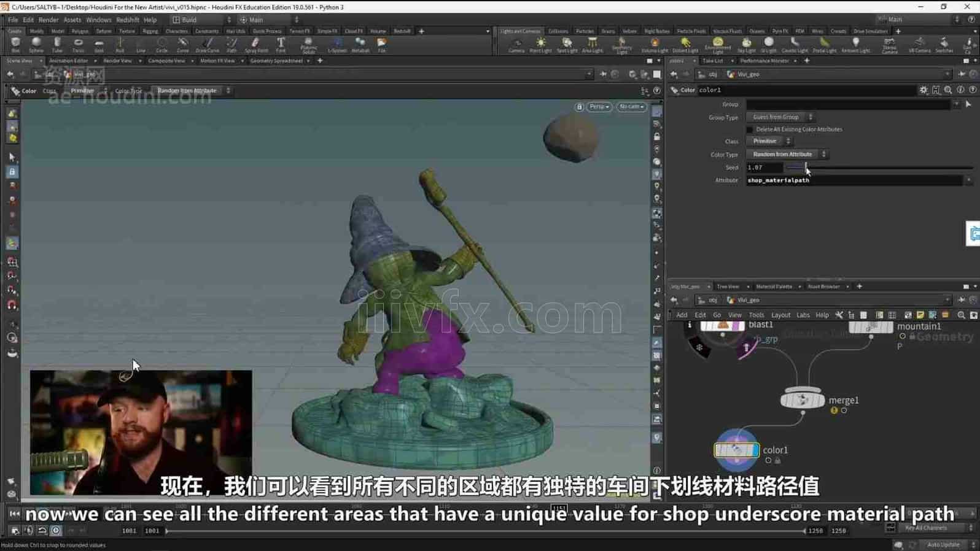Screen dimensions: 980x551
Task: Add a Spot Light from the shelf
Action: click(567, 45)
